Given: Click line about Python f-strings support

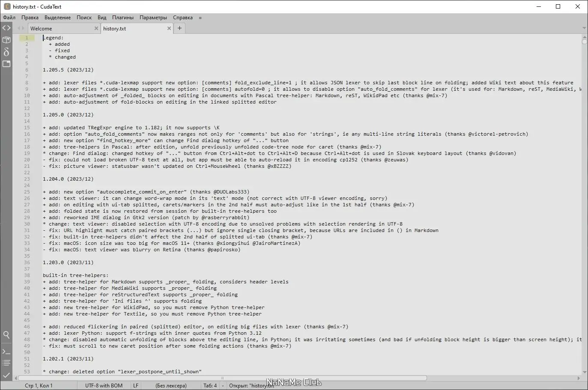Looking at the screenshot, I should [x=152, y=333].
